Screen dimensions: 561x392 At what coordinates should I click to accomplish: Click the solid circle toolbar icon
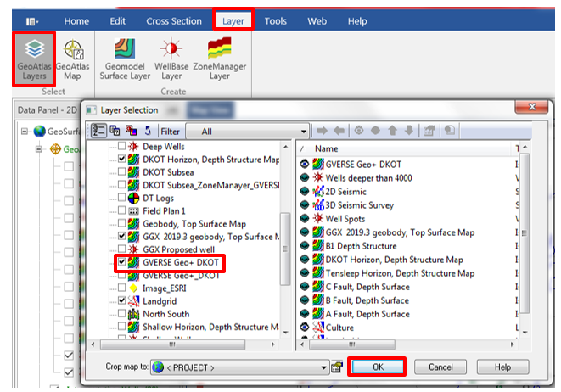coord(375,131)
